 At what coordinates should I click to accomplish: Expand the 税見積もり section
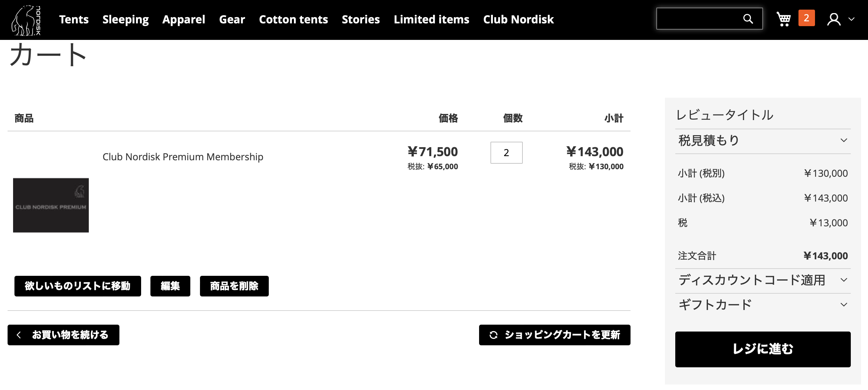[763, 141]
